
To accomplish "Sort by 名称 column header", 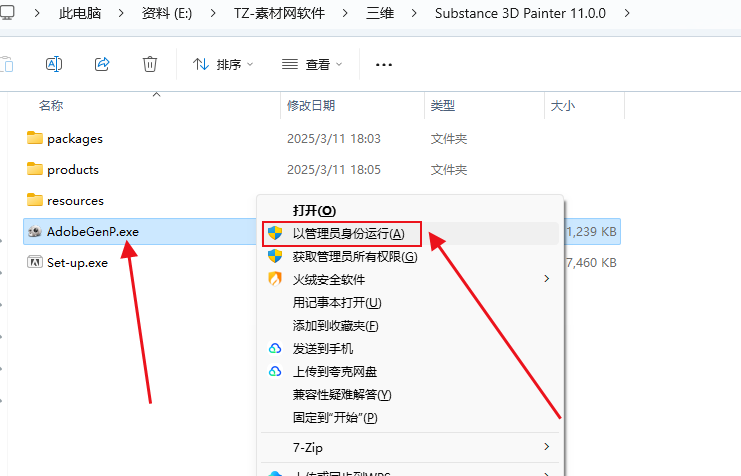I will tap(51, 105).
